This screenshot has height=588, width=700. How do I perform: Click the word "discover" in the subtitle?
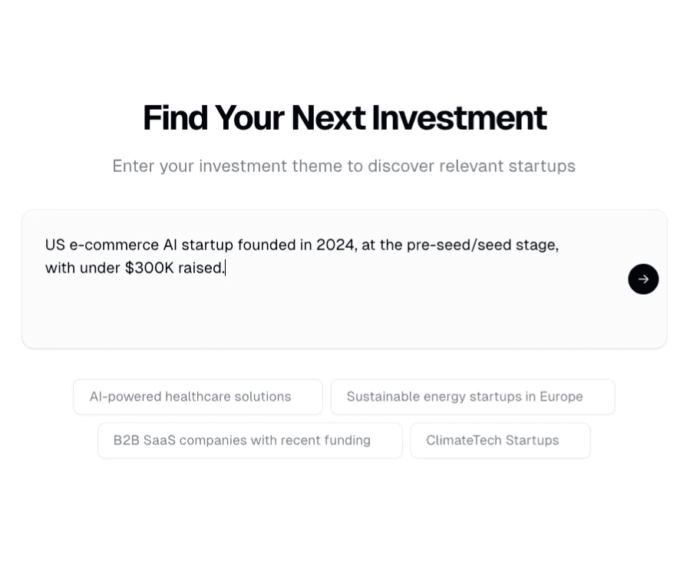[x=401, y=166]
